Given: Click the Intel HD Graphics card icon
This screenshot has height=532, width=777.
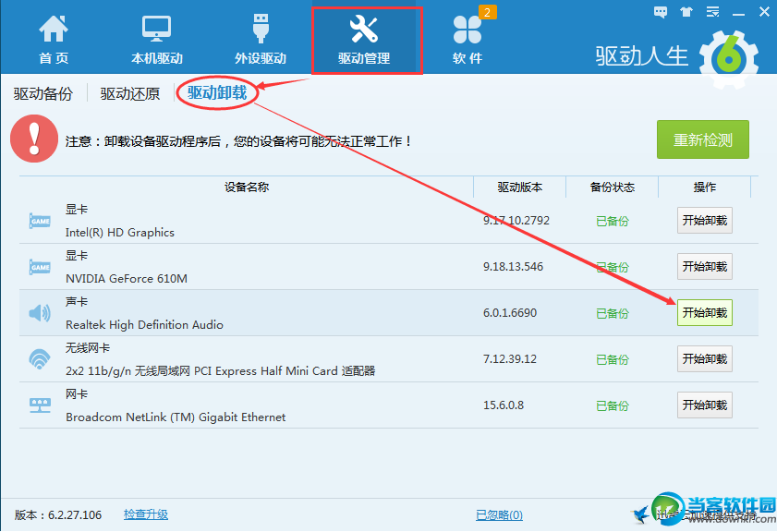Looking at the screenshot, I should point(40,221).
